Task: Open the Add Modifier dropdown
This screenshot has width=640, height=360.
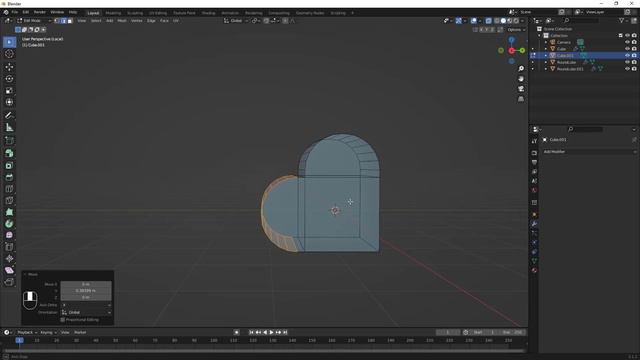Action: click(x=589, y=152)
